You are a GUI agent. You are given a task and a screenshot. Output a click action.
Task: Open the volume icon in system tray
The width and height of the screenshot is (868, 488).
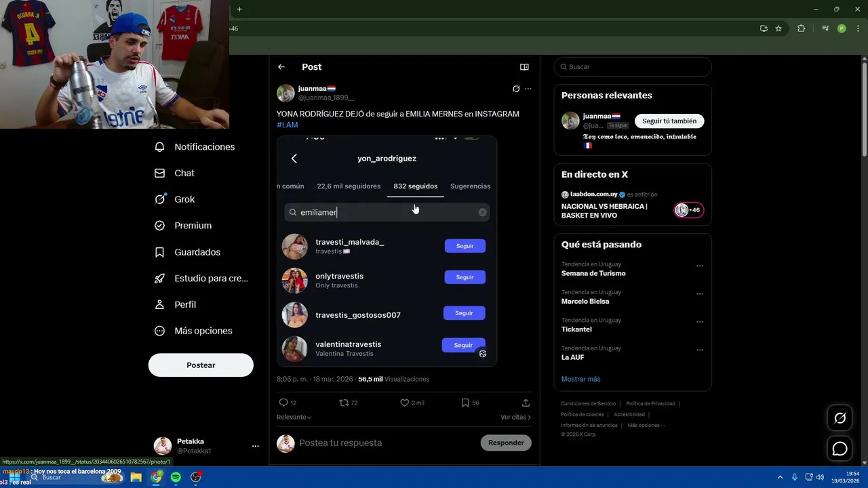tap(820, 477)
